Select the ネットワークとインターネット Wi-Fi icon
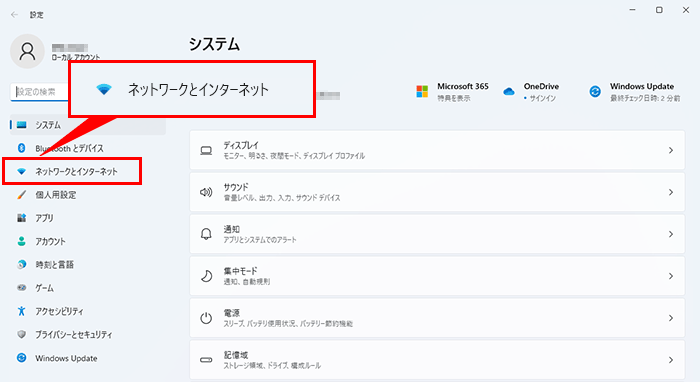This screenshot has height=382, width=700. 21,171
